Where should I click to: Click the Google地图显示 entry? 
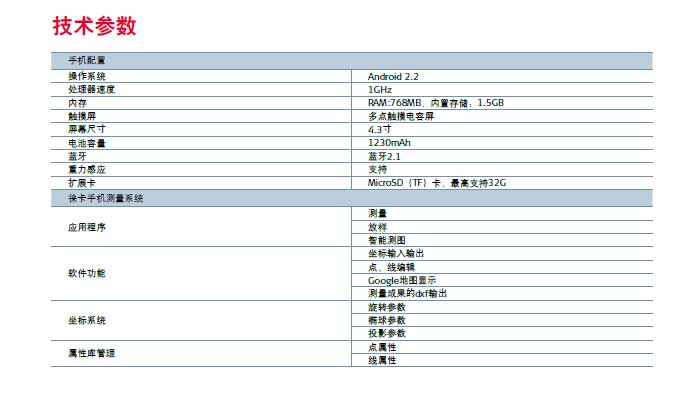[401, 280]
